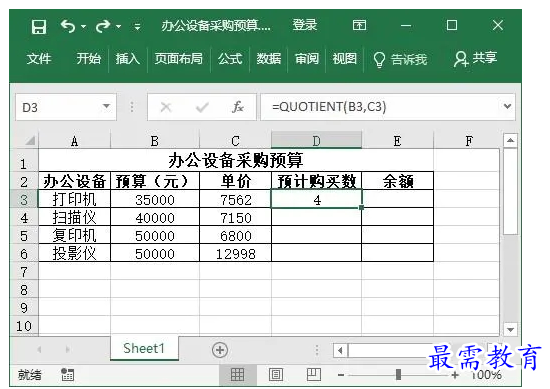Select column C header
Image resolution: width=550 pixels, height=389 pixels.
coord(235,141)
